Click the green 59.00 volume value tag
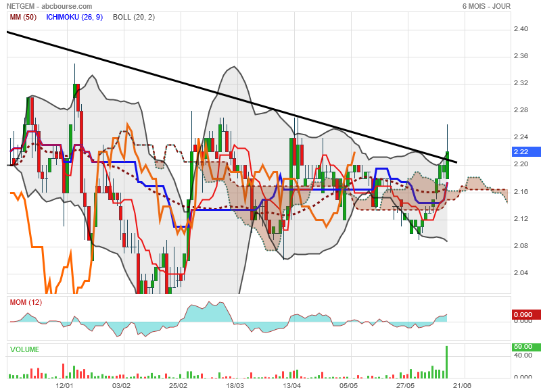541x392 pixels. click(526, 347)
